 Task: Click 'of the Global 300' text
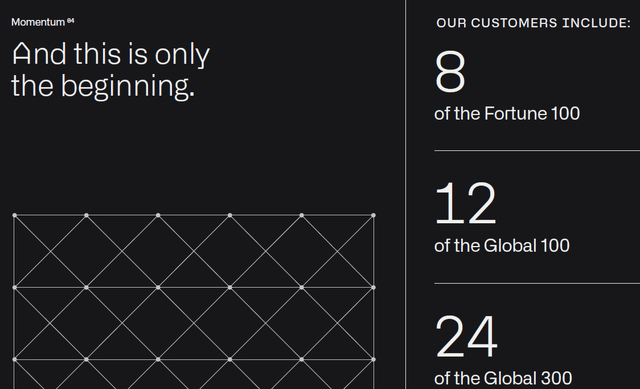point(503,378)
